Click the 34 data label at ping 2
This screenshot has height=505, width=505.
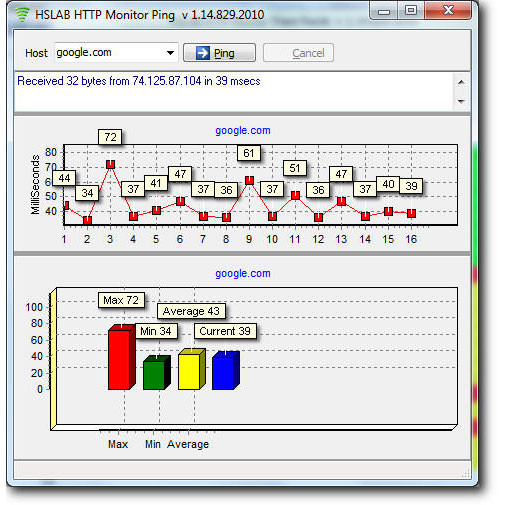(87, 193)
